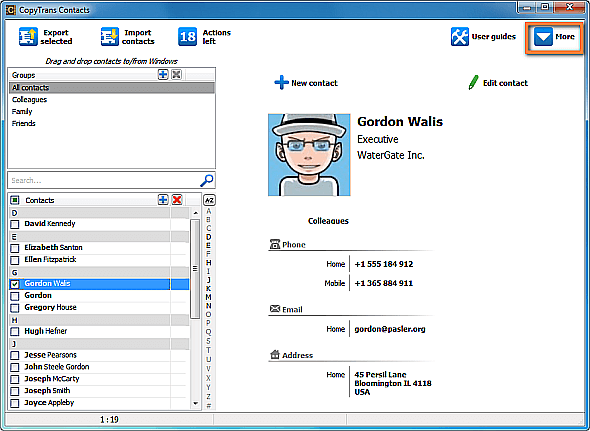Toggle the A/Z sort order button
The height and width of the screenshot is (431, 590).
(x=209, y=200)
